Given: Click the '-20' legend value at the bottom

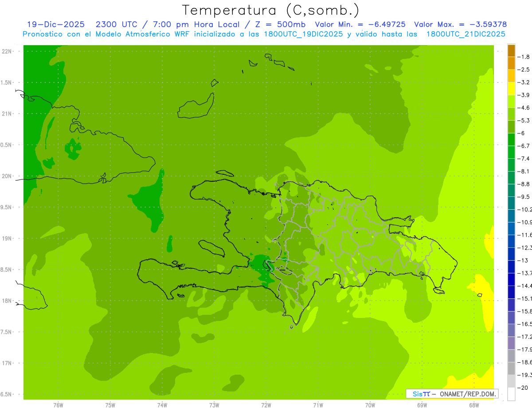Looking at the screenshot, I should coord(523,388).
